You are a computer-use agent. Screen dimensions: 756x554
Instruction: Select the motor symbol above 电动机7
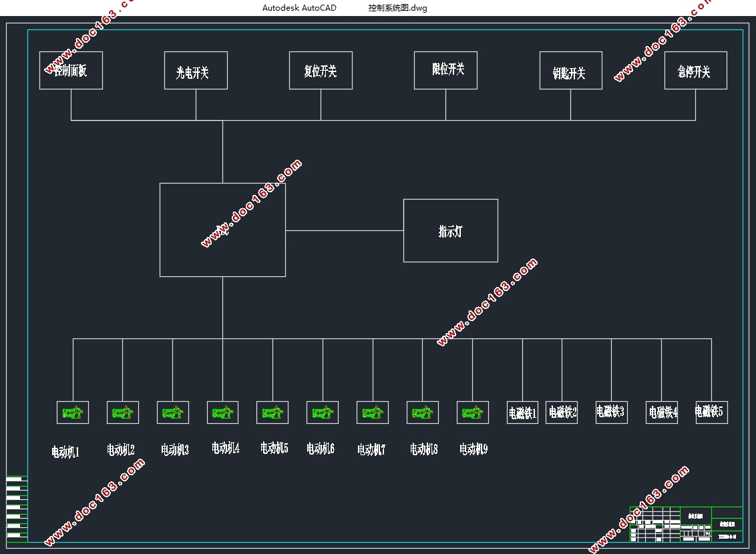point(373,412)
